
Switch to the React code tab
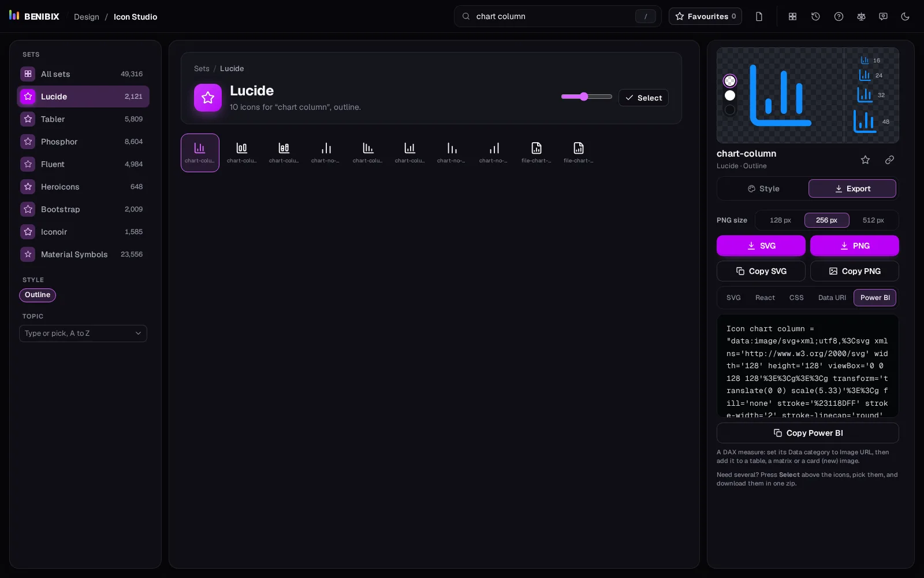[765, 298]
